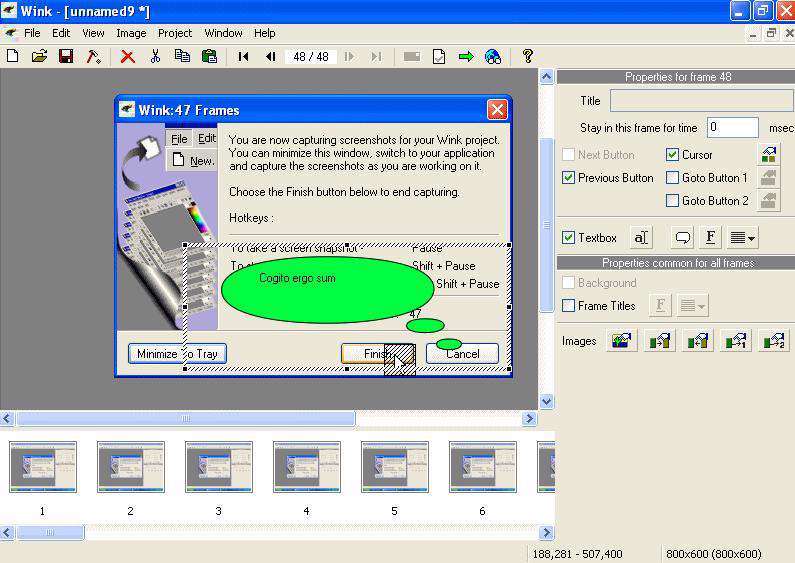The width and height of the screenshot is (795, 563).
Task: Select frame 3 thumbnail
Action: click(219, 467)
